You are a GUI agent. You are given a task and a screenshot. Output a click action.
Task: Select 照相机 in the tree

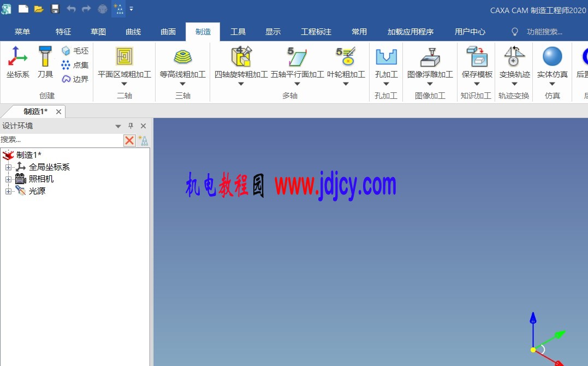(x=41, y=179)
